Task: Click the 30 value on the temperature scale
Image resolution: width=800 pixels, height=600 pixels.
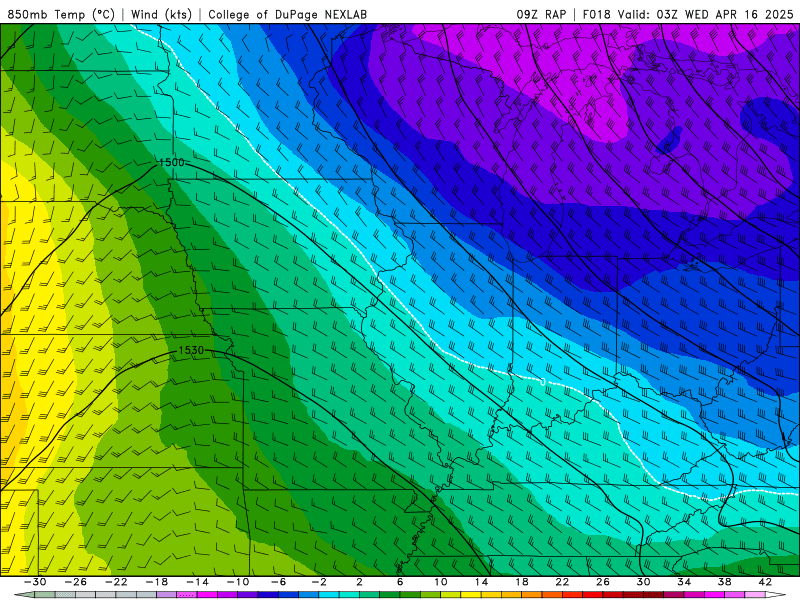Action: coord(643,582)
